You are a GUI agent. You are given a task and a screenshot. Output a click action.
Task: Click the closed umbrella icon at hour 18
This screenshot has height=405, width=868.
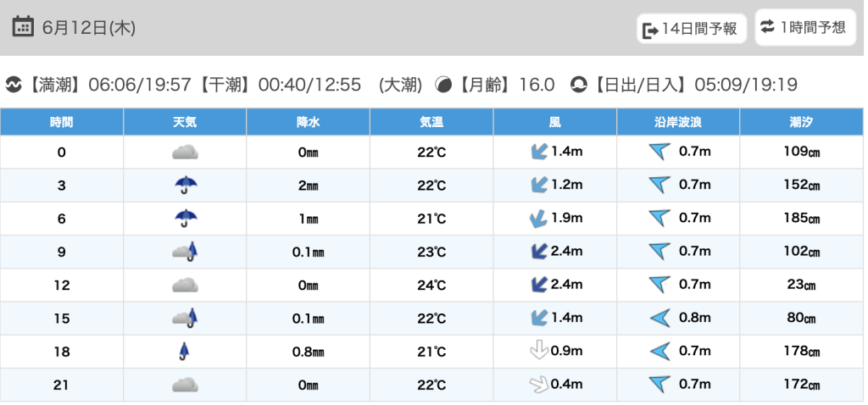click(x=184, y=352)
